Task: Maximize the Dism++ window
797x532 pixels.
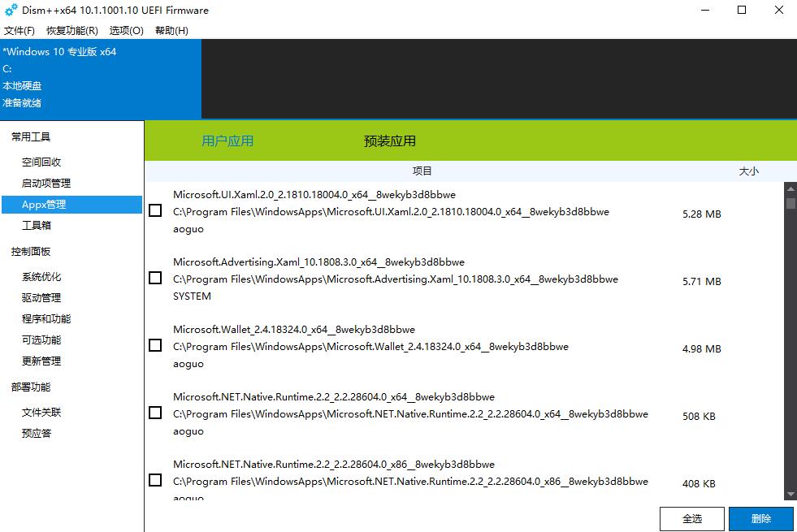Action: click(742, 10)
